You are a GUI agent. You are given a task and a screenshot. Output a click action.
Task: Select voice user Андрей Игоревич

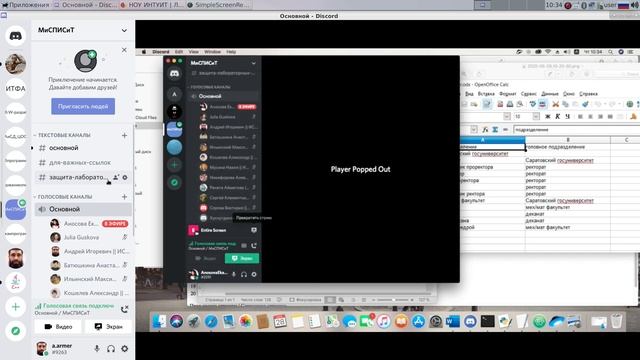coord(89,251)
